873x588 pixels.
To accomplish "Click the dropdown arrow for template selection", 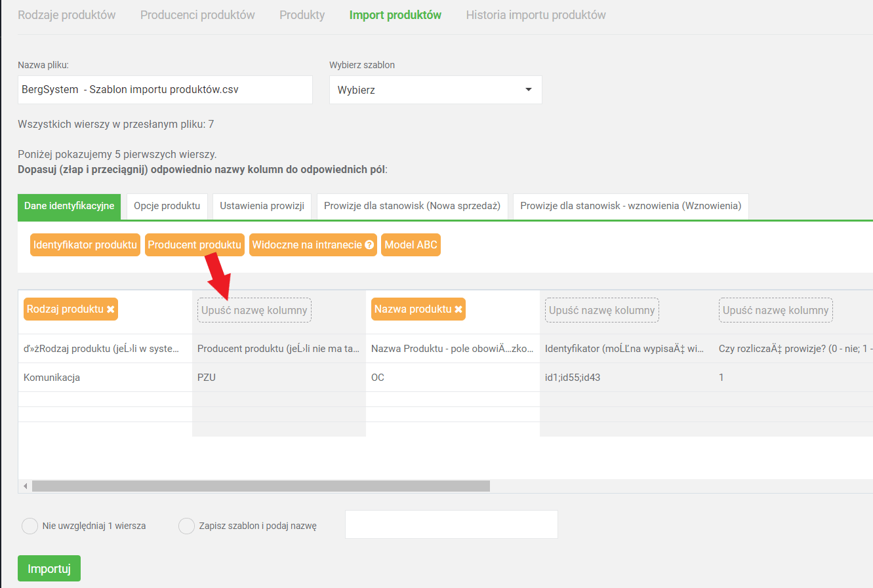I will [528, 90].
